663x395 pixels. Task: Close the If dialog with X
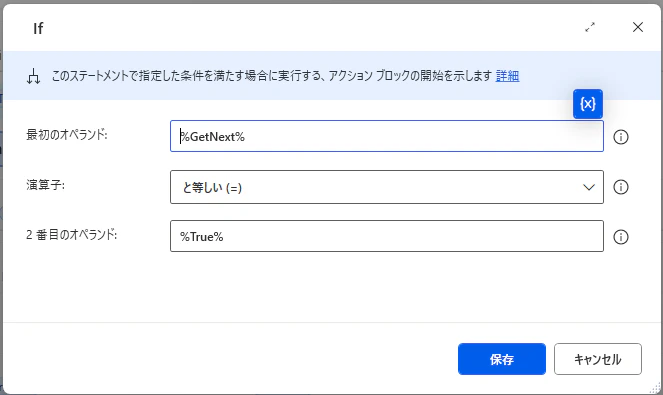tap(638, 27)
